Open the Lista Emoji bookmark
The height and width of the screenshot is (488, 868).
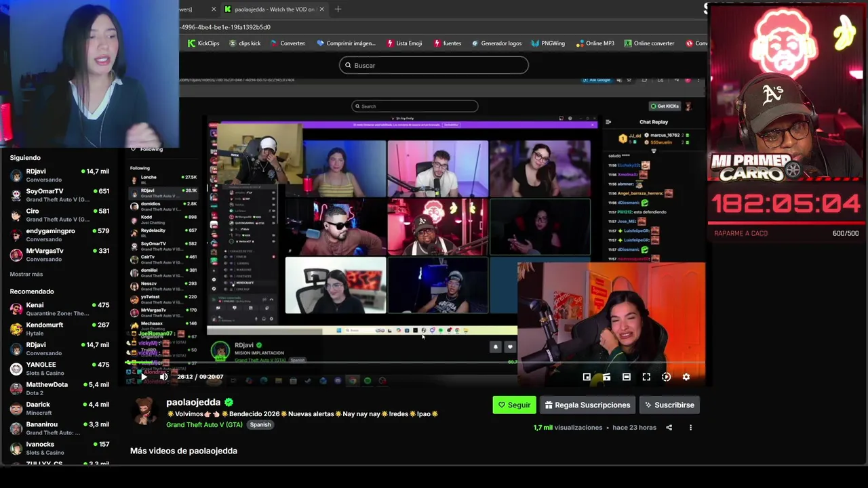click(x=404, y=43)
